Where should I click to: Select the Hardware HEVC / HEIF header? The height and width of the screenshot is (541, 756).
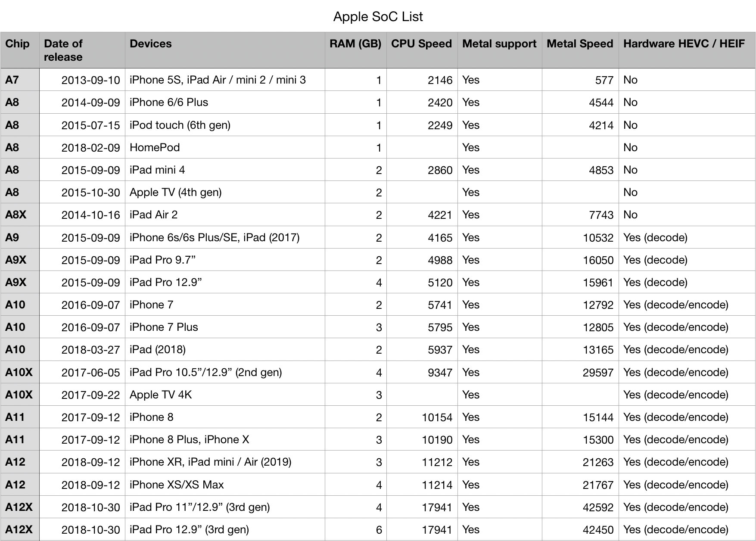pos(687,50)
